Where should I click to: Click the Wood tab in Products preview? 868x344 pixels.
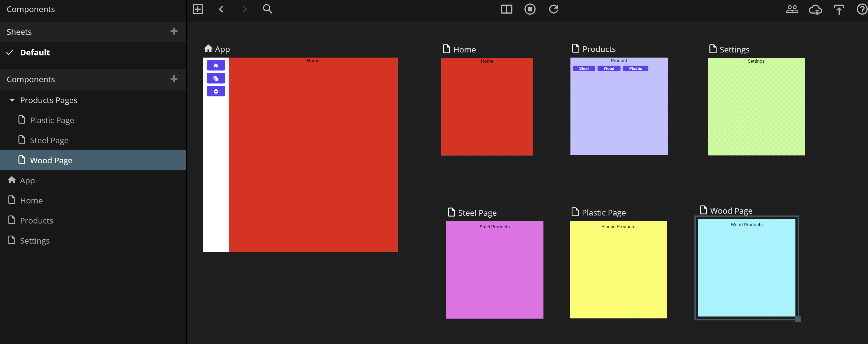pos(609,68)
